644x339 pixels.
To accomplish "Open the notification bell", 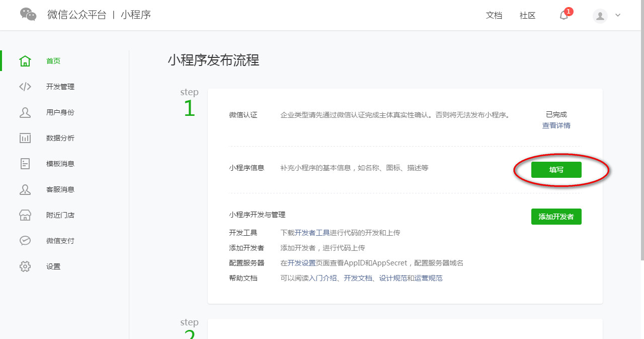I will (563, 16).
